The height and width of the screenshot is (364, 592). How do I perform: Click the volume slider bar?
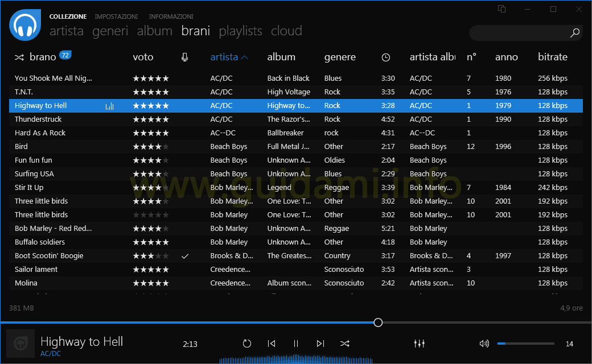coord(525,344)
